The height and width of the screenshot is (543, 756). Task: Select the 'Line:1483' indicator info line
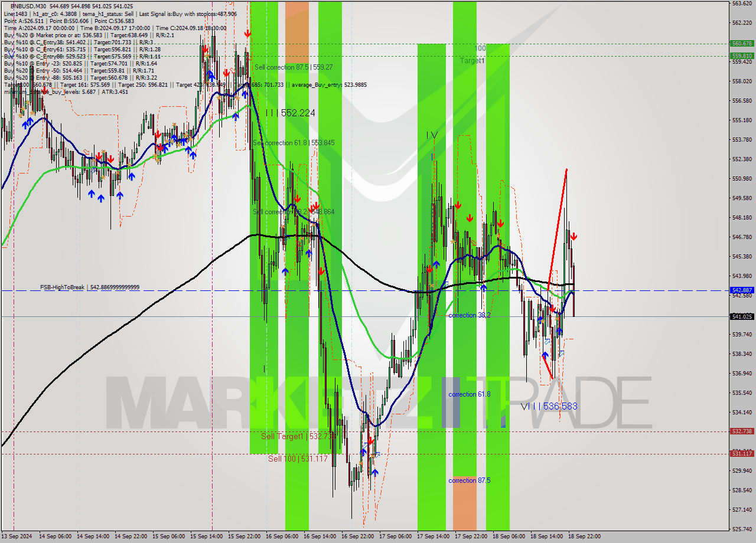pyautogui.click(x=120, y=14)
